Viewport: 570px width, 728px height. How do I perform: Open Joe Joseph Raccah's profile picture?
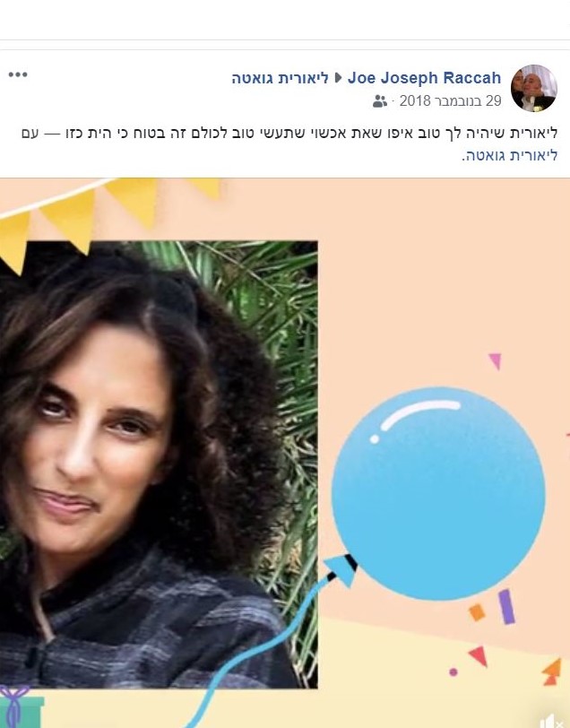click(x=534, y=88)
